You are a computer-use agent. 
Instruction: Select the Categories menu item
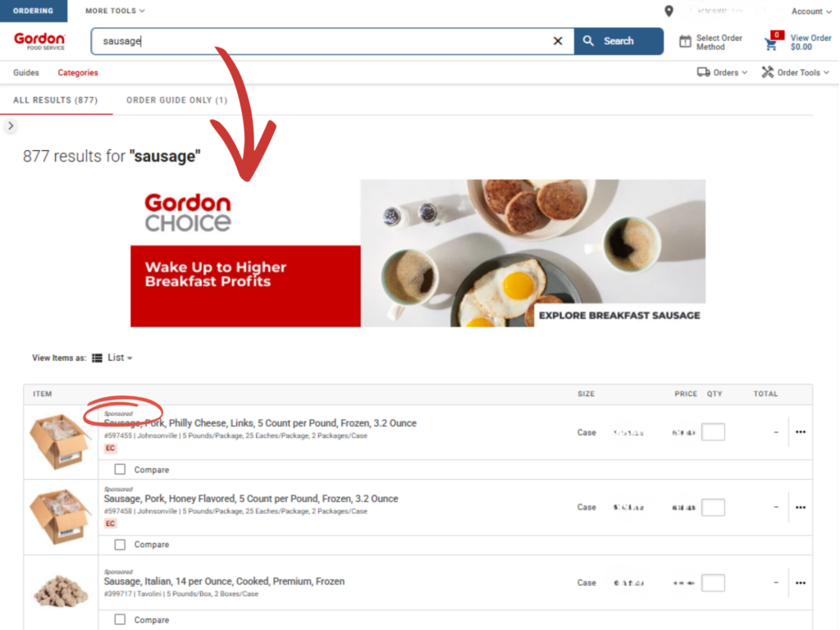click(78, 73)
